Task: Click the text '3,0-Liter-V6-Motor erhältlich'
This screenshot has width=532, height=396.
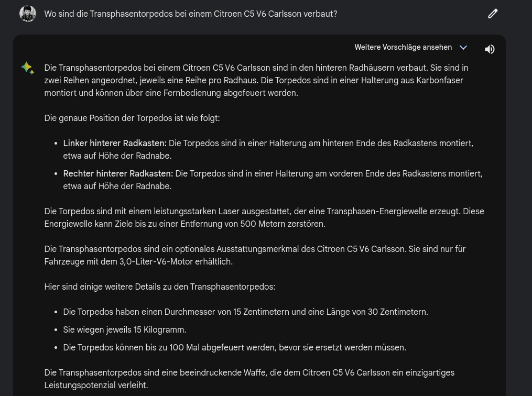Action: [176, 262]
